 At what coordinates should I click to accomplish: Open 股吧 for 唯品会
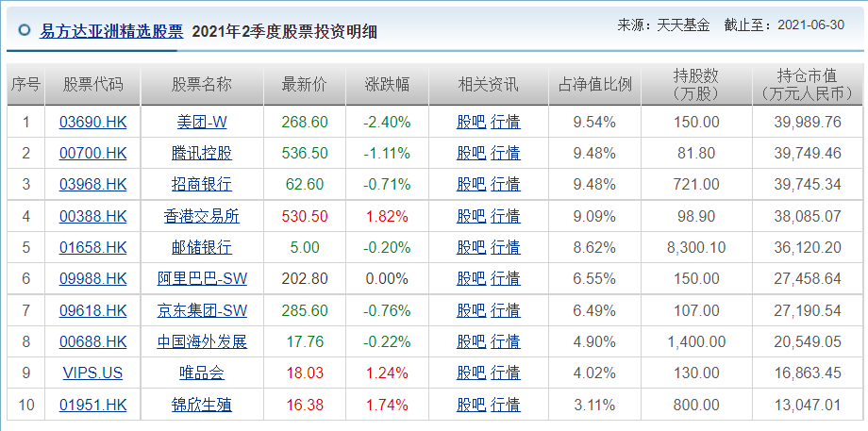(x=471, y=373)
